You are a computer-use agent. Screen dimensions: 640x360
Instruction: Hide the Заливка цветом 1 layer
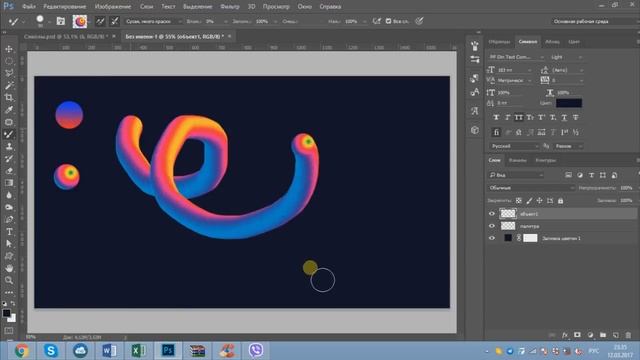(491, 238)
